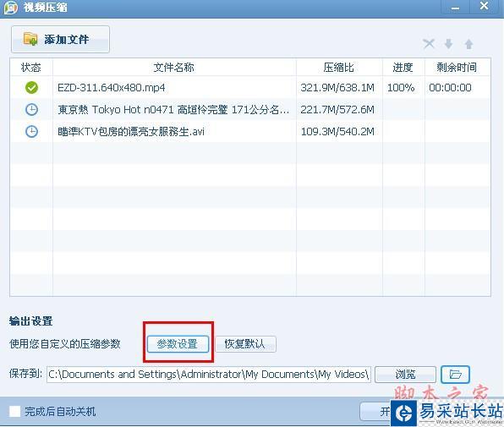Click the delete X icon above list
The height and width of the screenshot is (427, 504).
[x=429, y=44]
